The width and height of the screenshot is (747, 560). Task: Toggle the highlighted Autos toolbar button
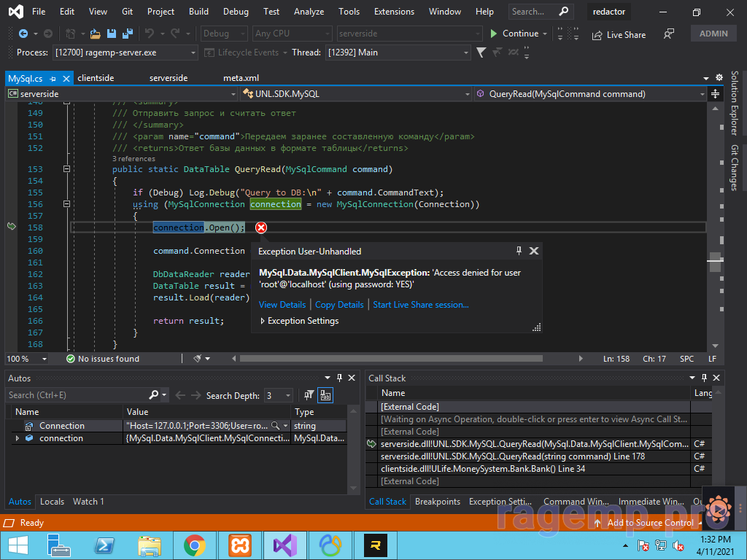(x=325, y=394)
